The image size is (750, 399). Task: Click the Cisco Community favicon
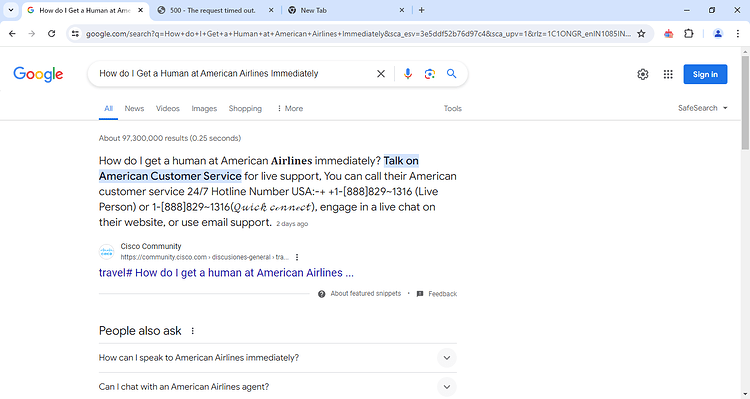click(107, 252)
